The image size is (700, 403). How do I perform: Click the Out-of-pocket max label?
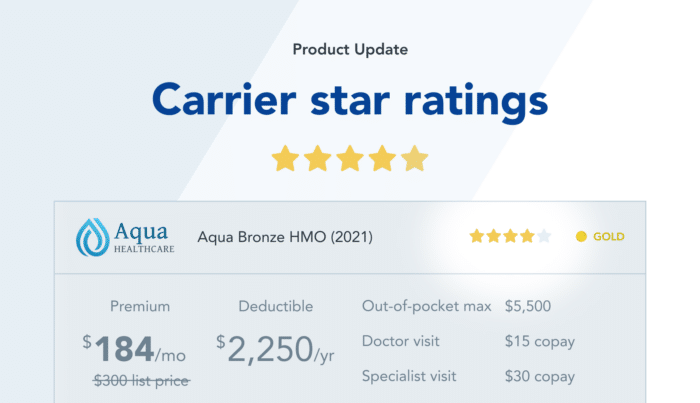[x=426, y=306]
